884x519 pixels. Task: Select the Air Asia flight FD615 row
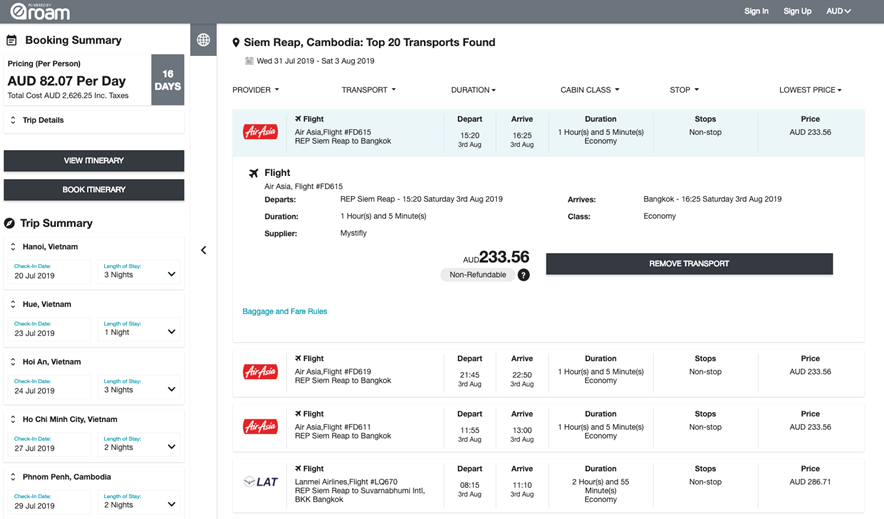coord(548,133)
